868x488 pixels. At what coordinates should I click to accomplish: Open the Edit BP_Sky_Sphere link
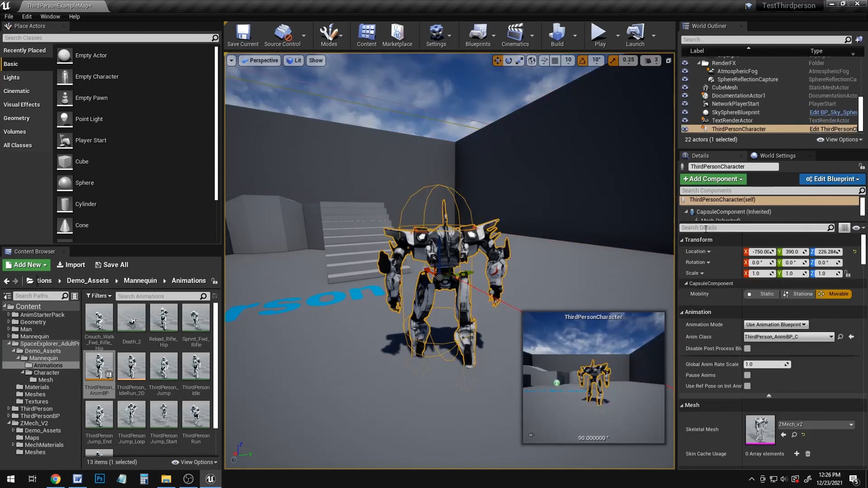tap(833, 112)
